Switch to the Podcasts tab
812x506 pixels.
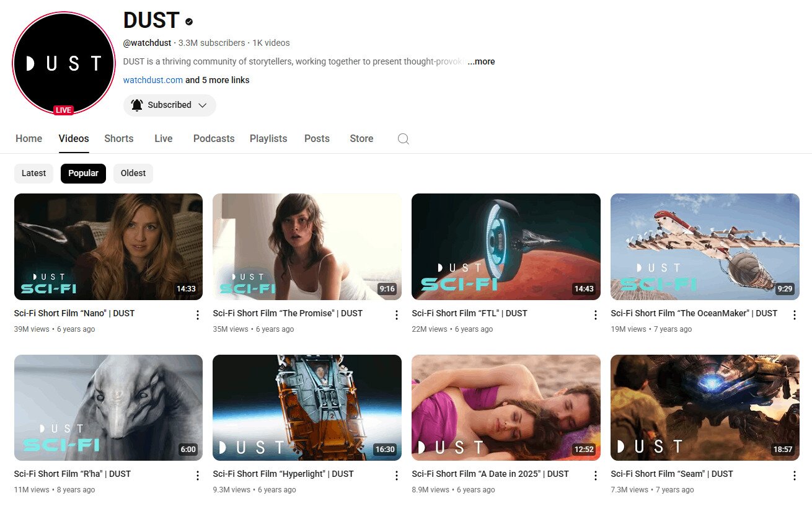point(214,138)
